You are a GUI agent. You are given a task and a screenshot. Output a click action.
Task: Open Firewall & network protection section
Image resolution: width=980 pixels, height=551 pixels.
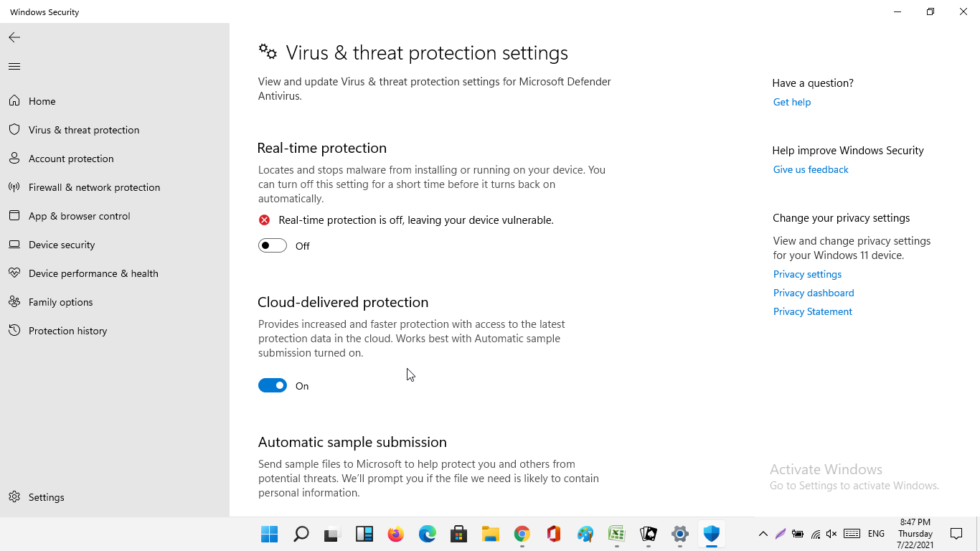(94, 187)
